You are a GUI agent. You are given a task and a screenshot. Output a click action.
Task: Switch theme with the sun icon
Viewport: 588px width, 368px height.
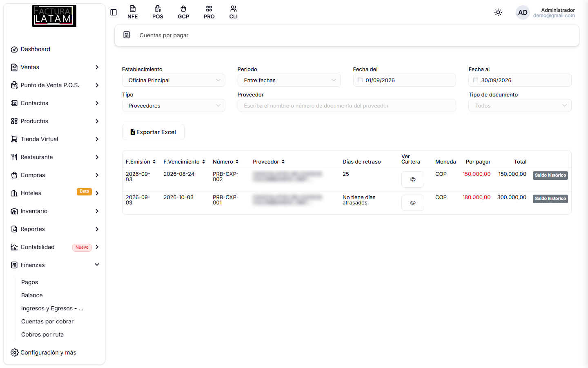click(498, 12)
